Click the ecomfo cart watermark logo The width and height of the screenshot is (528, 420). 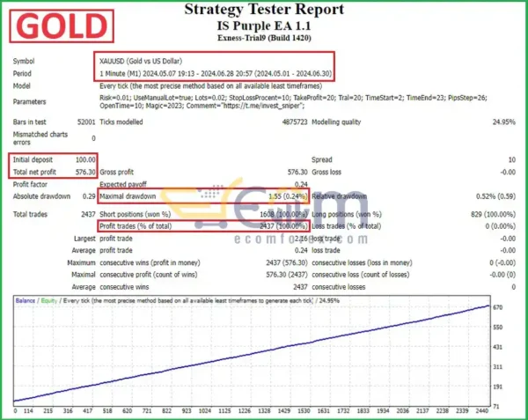(264, 211)
